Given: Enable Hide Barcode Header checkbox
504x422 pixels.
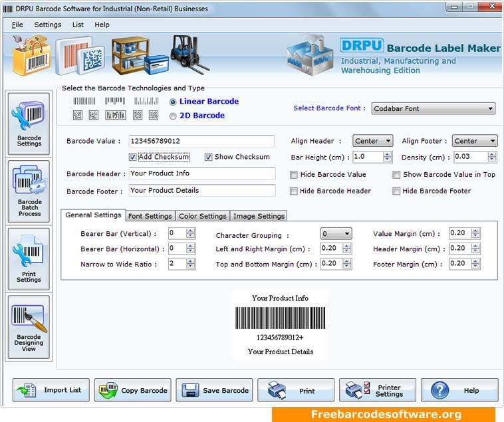Looking at the screenshot, I should (293, 191).
